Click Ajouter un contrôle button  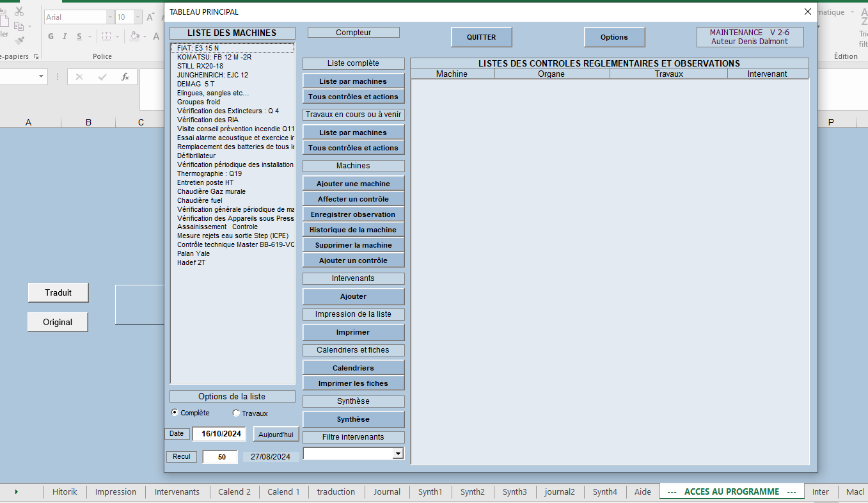pos(354,260)
